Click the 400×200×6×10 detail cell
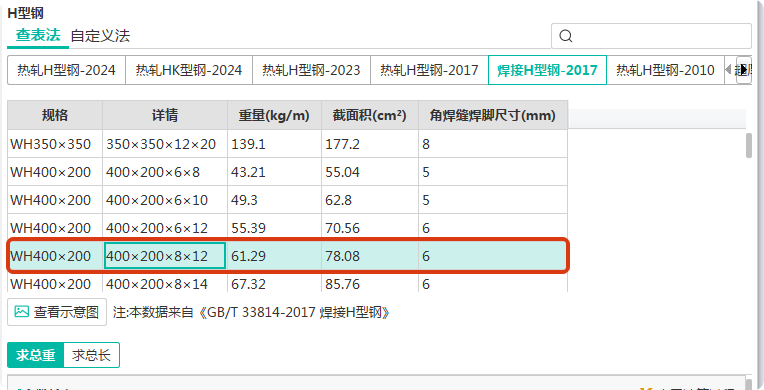Viewport: 764px width, 390px height. [x=165, y=200]
